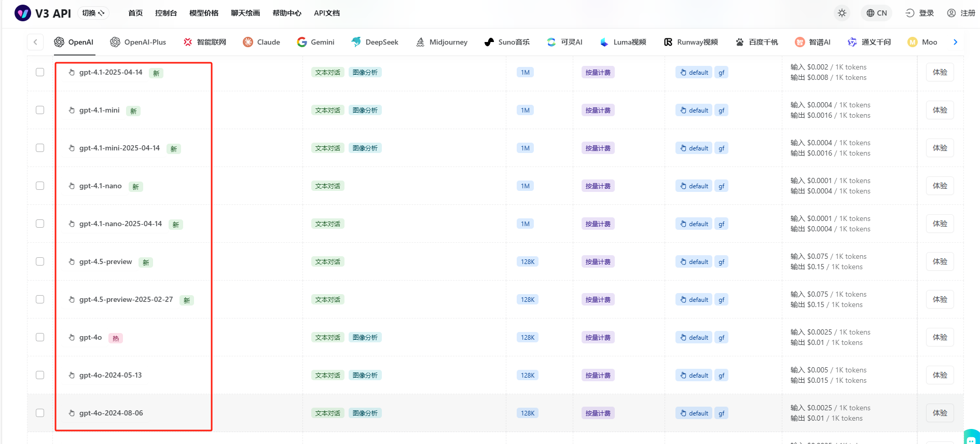
Task: Click the copy icon beside gpt-4.5-preview
Action: (72, 261)
